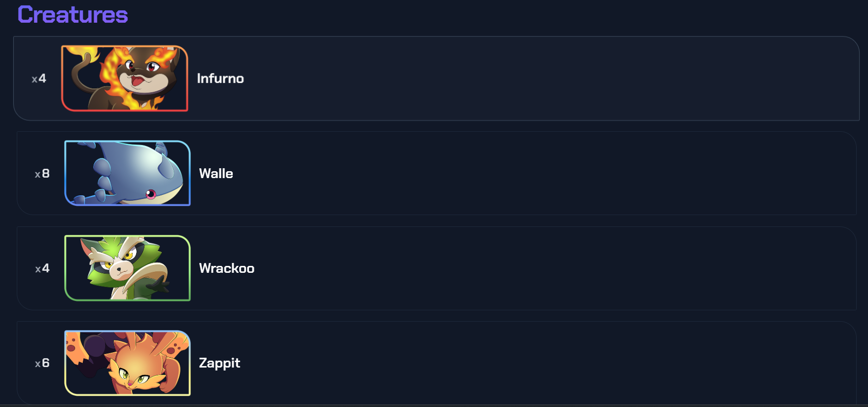Image resolution: width=868 pixels, height=407 pixels.
Task: Select the highlighted Infurno row card
Action: pos(493,78)
